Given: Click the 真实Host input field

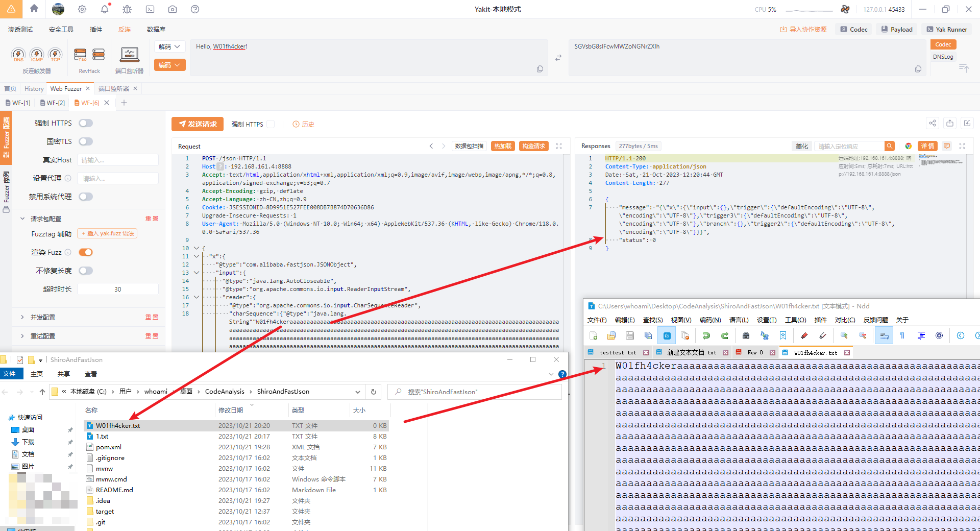Looking at the screenshot, I should 118,160.
